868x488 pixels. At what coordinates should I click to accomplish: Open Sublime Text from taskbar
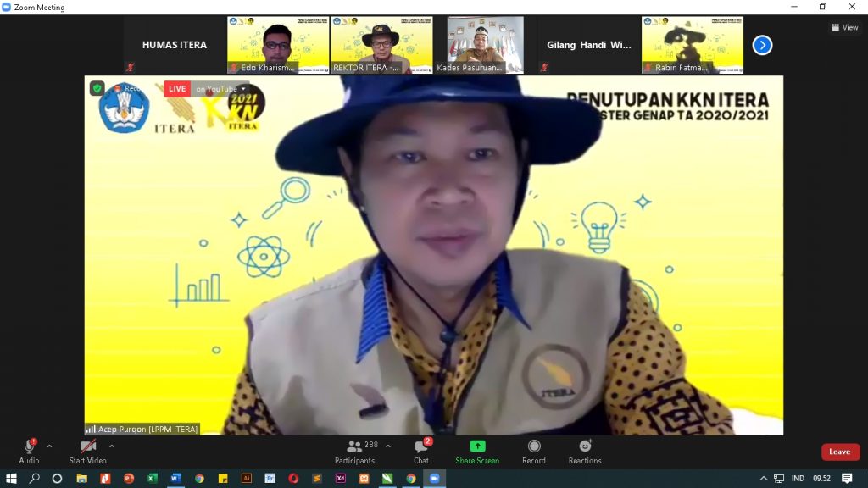coord(317,478)
